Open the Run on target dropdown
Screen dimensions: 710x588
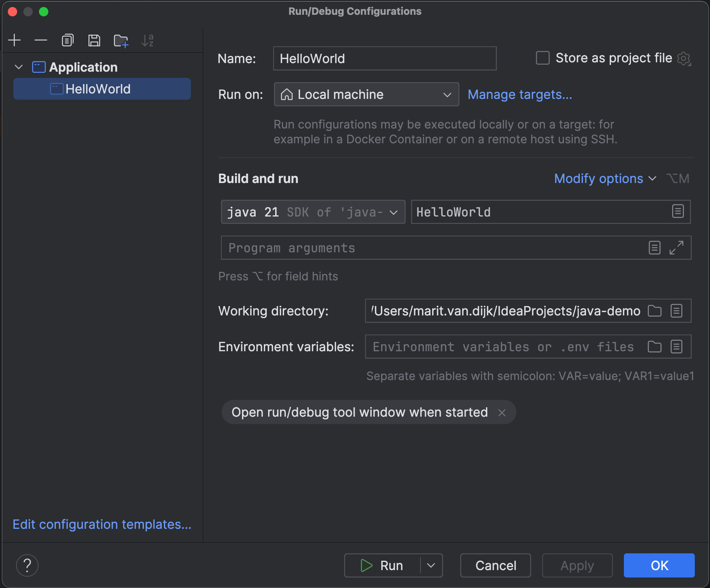(x=447, y=94)
